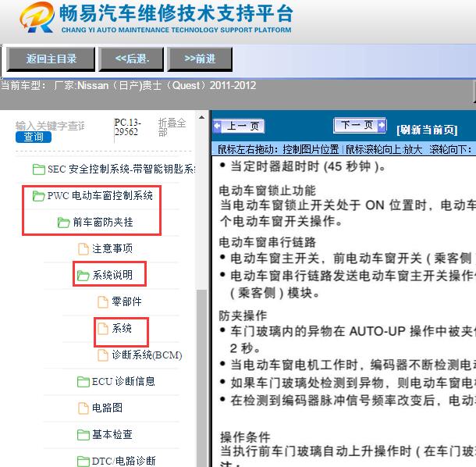The width and height of the screenshot is (476, 467).
Task: Go to next page with 下一页
Action: click(360, 125)
